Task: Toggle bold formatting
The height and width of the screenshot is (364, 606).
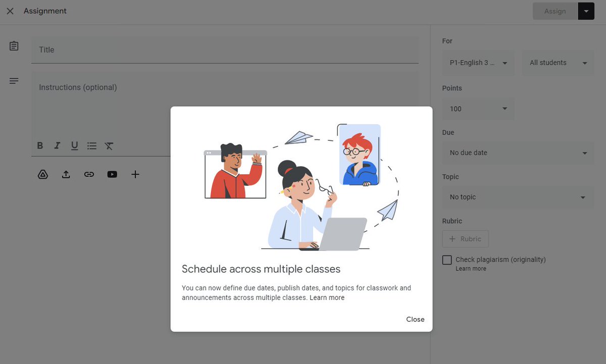Action: coord(40,146)
